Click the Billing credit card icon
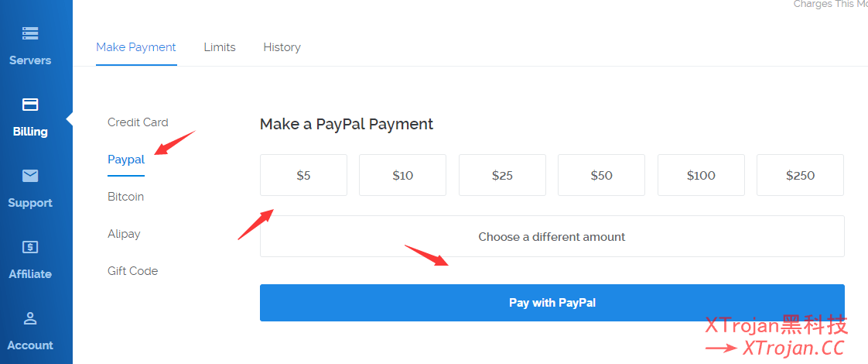Image resolution: width=868 pixels, height=364 pixels. (x=30, y=105)
